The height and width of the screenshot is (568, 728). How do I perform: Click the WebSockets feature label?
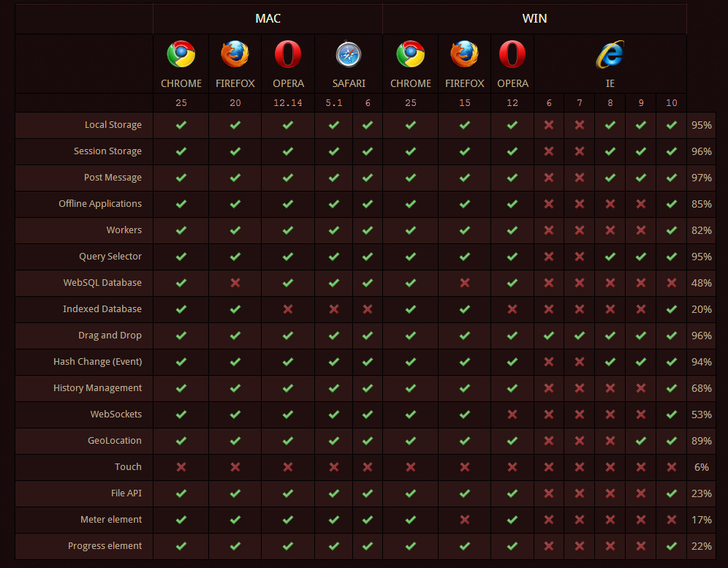[115, 414]
